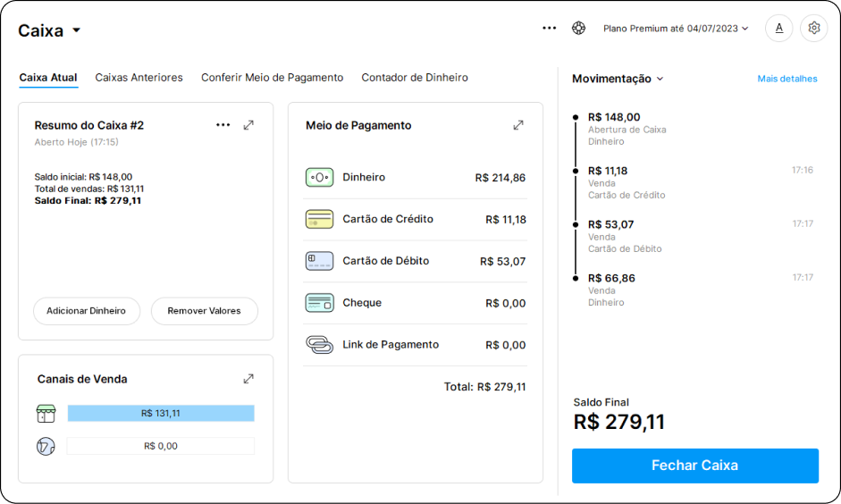This screenshot has width=841, height=504.
Task: Open the Contador de Dinheiro tab
Action: pyautogui.click(x=415, y=78)
